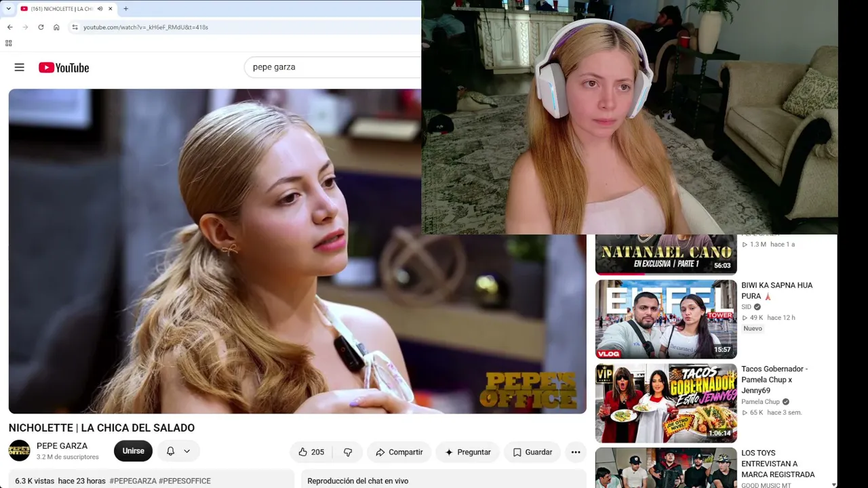This screenshot has width=868, height=488.
Task: Open PEPE GARZA channel avatar
Action: coord(19,451)
